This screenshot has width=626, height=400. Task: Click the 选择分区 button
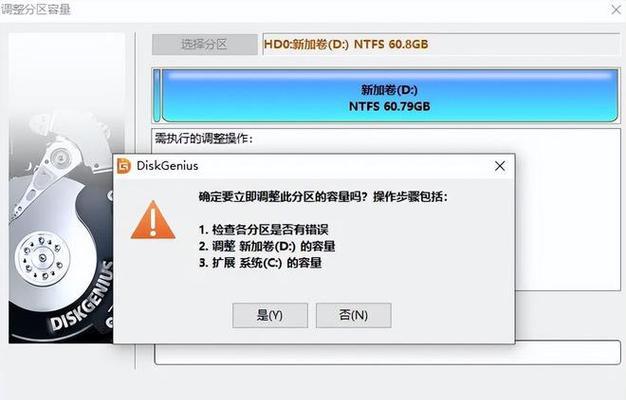[x=204, y=44]
